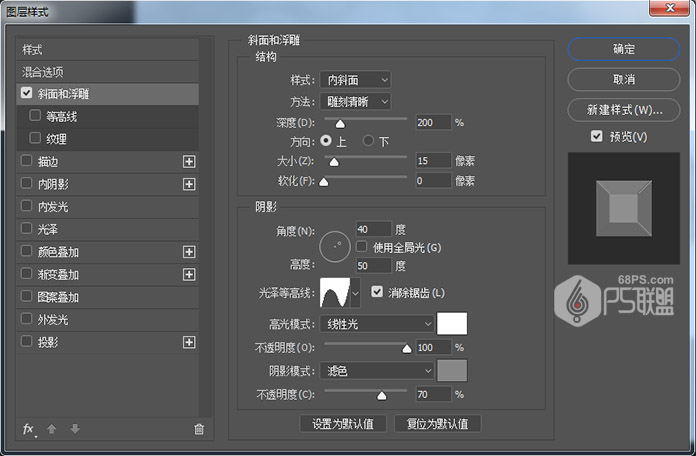Image resolution: width=696 pixels, height=456 pixels.
Task: Enable the 渐变叠加 checkbox
Action: [27, 274]
